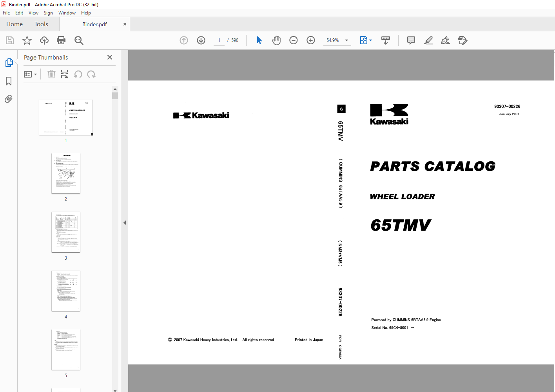Select the Binder.pdf document tab
The width and height of the screenshot is (555, 392).
[x=94, y=24]
